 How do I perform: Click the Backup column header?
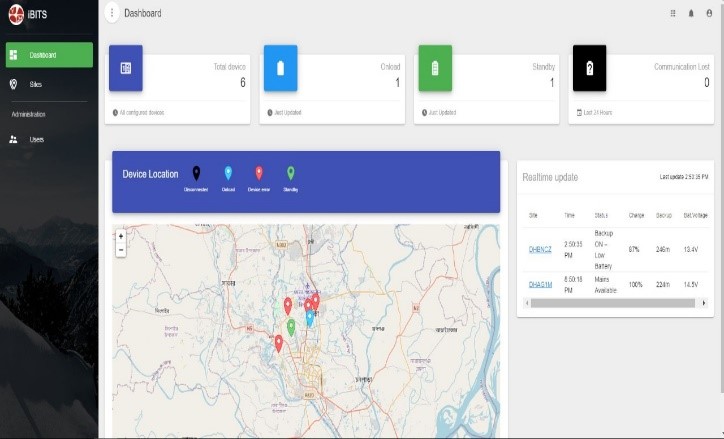(x=664, y=216)
